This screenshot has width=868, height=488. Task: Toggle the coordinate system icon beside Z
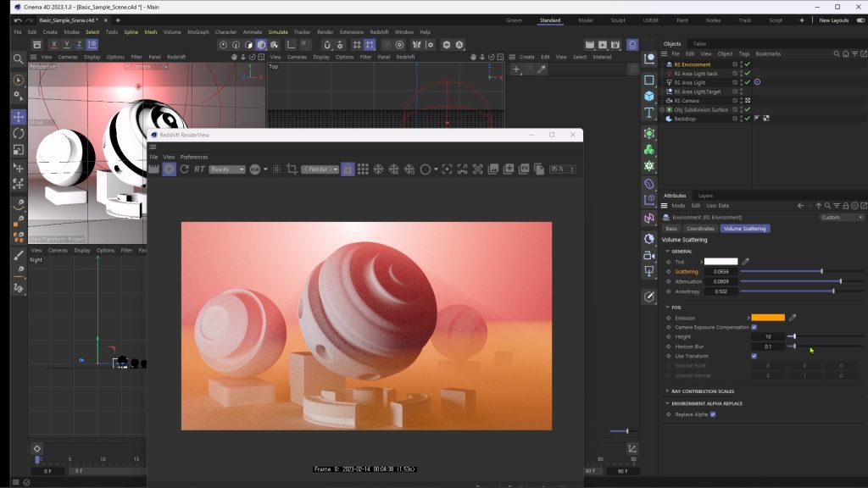pyautogui.click(x=92, y=45)
